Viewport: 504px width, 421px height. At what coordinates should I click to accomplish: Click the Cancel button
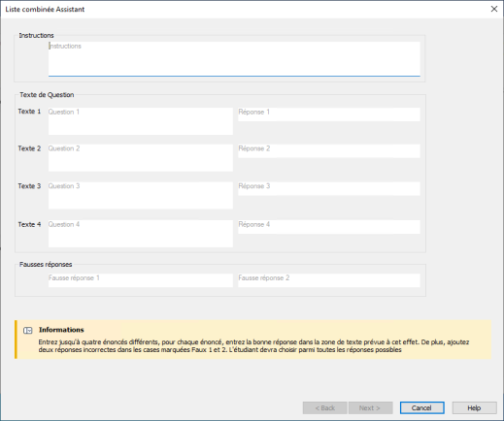click(421, 407)
